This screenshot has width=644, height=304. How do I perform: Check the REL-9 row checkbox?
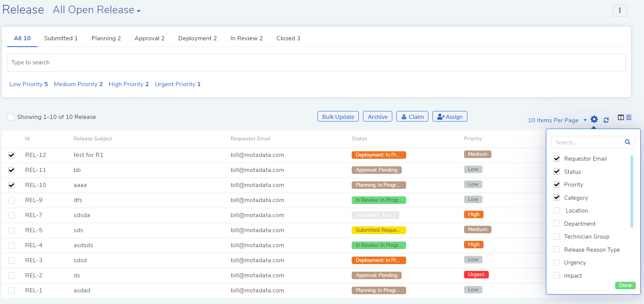coord(12,200)
